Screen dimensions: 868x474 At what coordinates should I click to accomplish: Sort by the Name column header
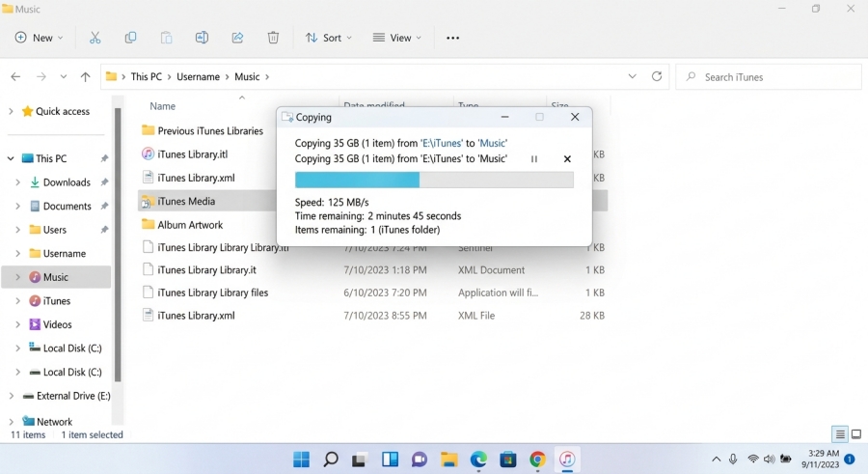click(162, 106)
